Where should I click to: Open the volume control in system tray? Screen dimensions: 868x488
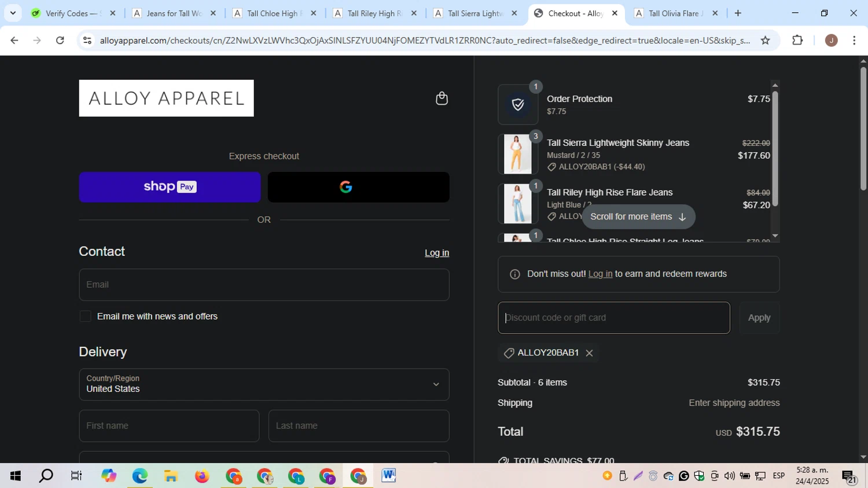730,476
